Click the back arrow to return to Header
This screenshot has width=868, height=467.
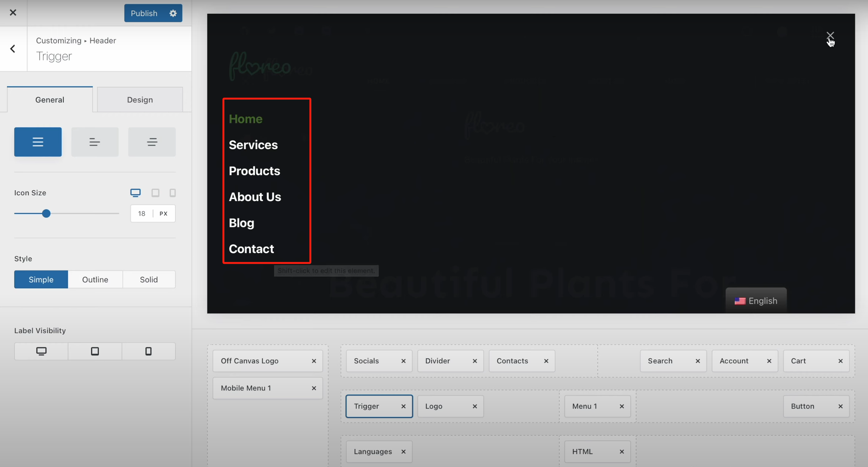[x=13, y=48]
